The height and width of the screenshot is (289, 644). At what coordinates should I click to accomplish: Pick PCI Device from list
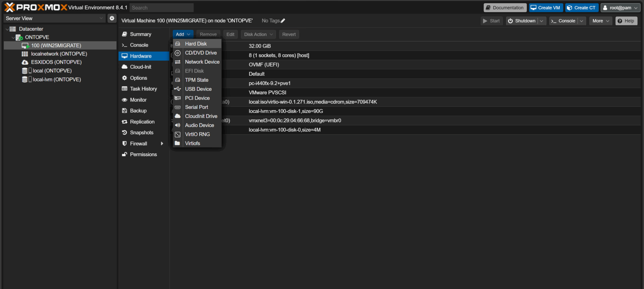(197, 98)
